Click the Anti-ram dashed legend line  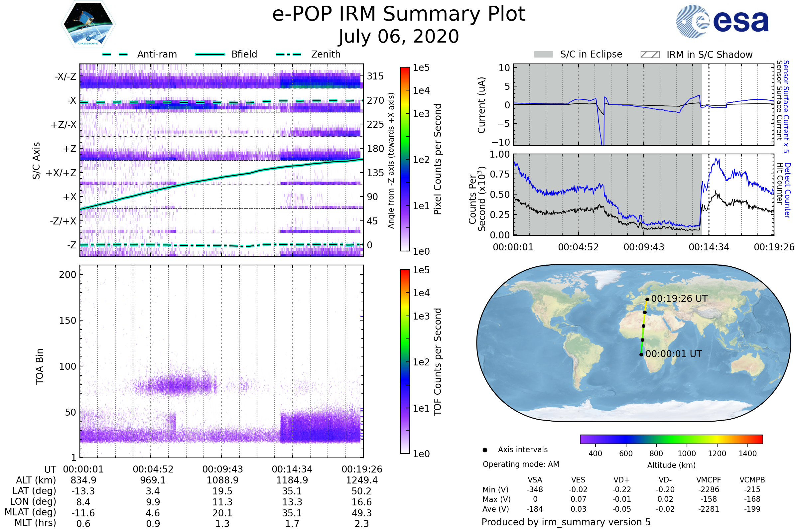click(115, 54)
